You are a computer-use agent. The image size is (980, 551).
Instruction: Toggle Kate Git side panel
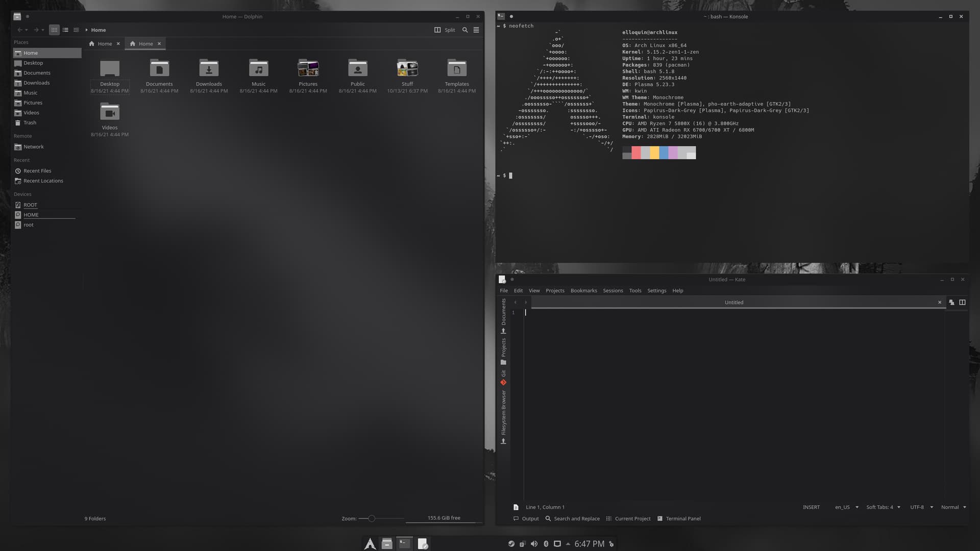point(503,378)
